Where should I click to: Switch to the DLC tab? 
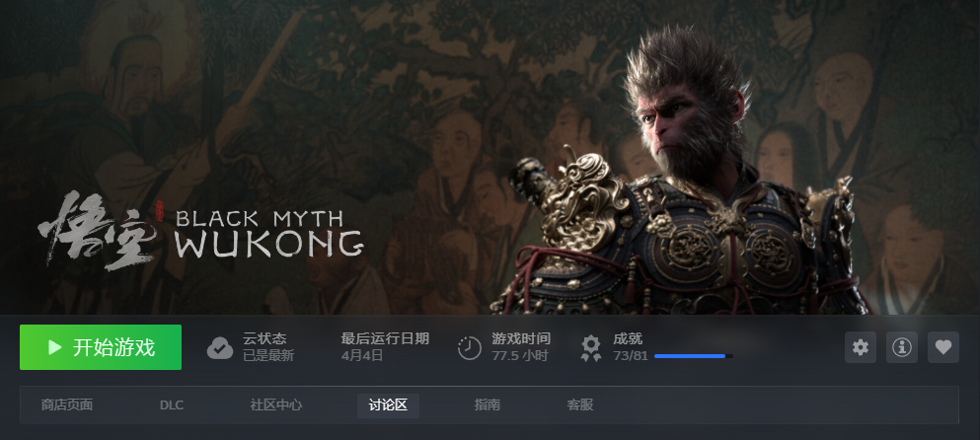click(x=172, y=405)
